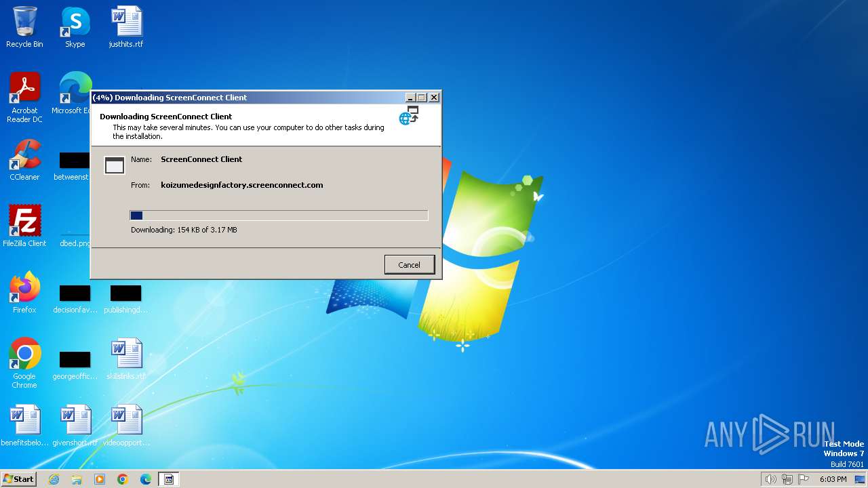Launch Edge from the taskbar
868x488 pixels.
pos(145,479)
